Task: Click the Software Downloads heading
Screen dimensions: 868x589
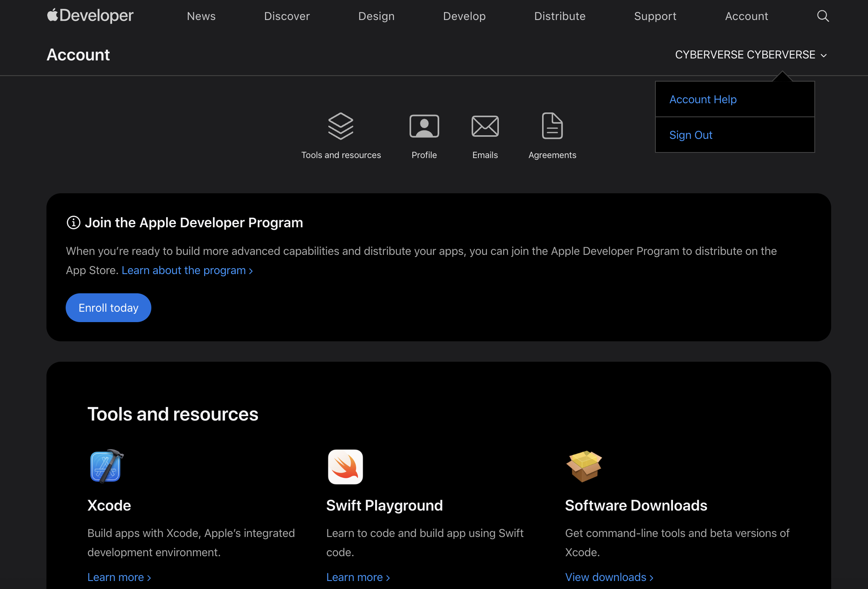Action: (636, 505)
